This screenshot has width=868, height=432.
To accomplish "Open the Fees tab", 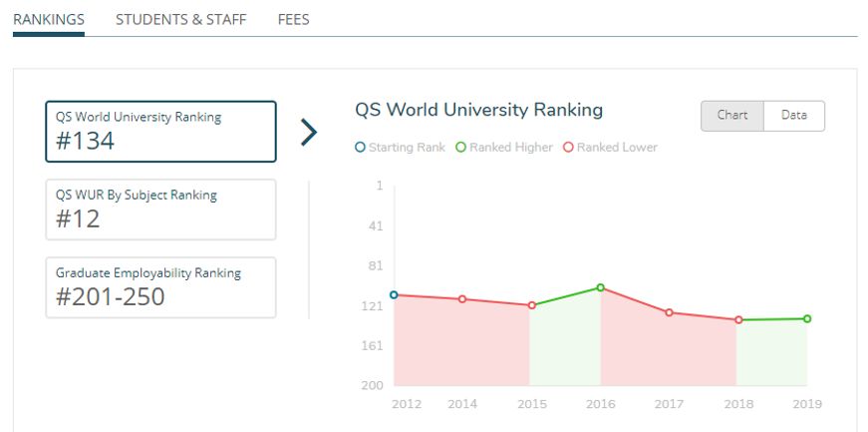I will 293,20.
